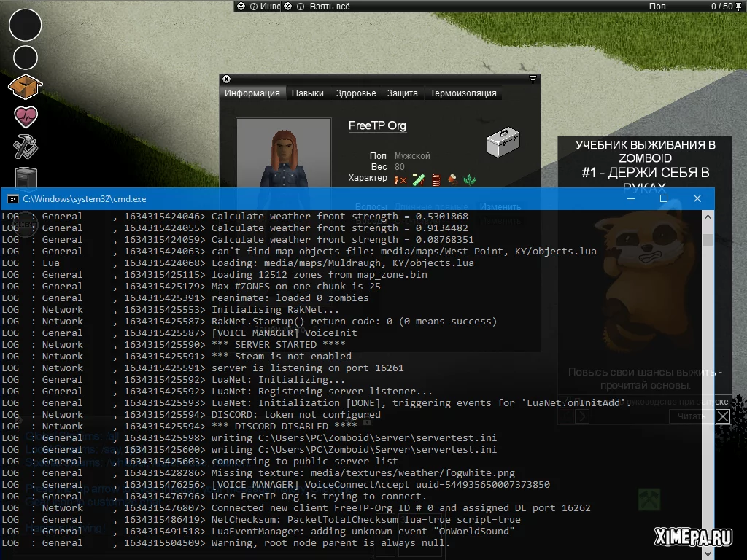Viewport: 747px width, 560px height.
Task: Open the inventory cardboard box icon
Action: [x=25, y=87]
